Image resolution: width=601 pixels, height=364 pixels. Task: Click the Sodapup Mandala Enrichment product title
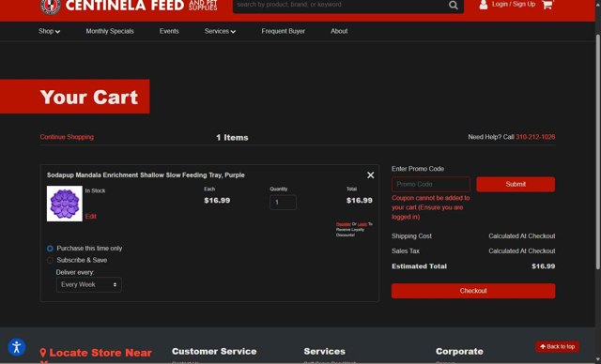click(x=146, y=175)
